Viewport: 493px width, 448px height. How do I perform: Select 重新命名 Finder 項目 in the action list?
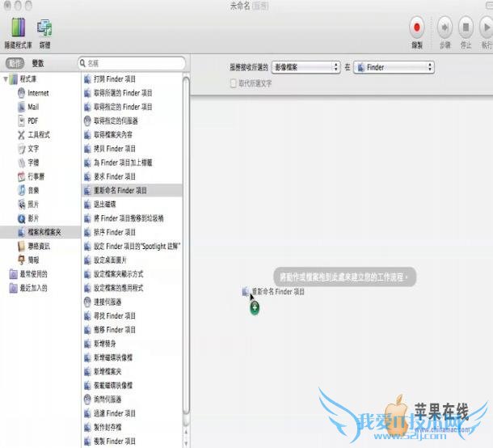click(132, 190)
